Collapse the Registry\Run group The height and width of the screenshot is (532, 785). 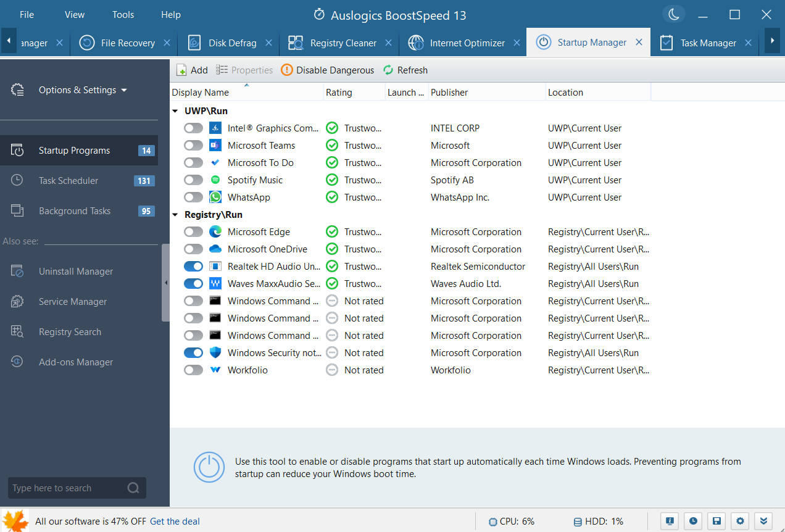(x=175, y=215)
